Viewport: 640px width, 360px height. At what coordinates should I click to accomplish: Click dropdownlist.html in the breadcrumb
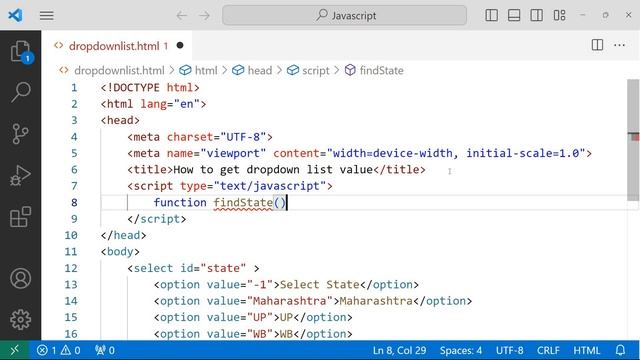[x=119, y=71]
